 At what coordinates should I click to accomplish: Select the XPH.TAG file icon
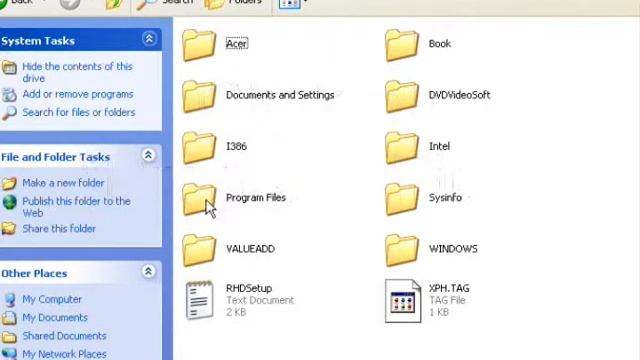point(403,301)
